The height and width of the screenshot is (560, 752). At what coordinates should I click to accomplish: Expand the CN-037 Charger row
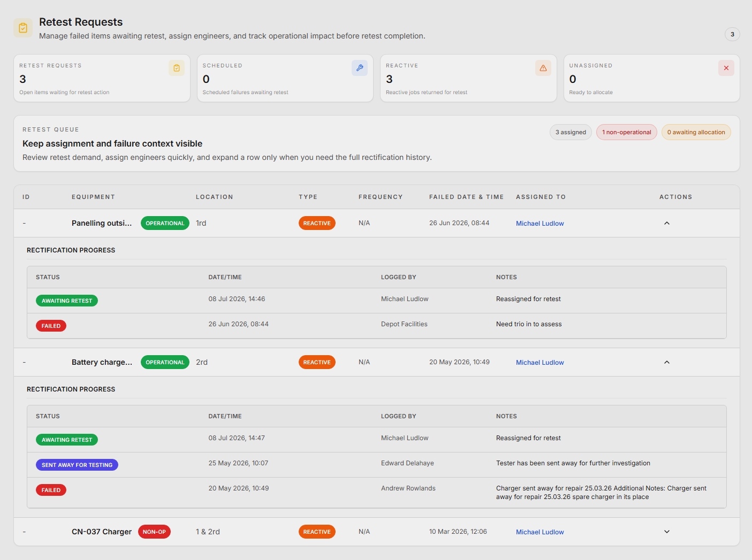[667, 532]
